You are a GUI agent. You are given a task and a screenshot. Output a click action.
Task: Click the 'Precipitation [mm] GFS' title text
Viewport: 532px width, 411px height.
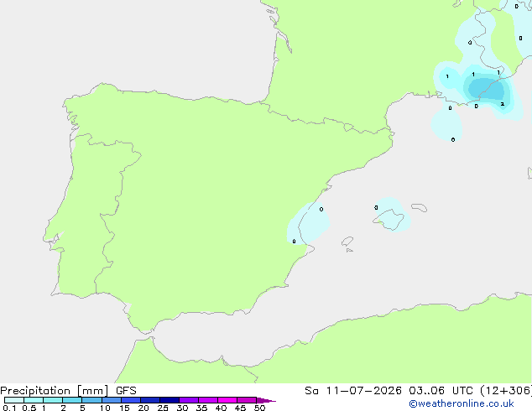68,391
